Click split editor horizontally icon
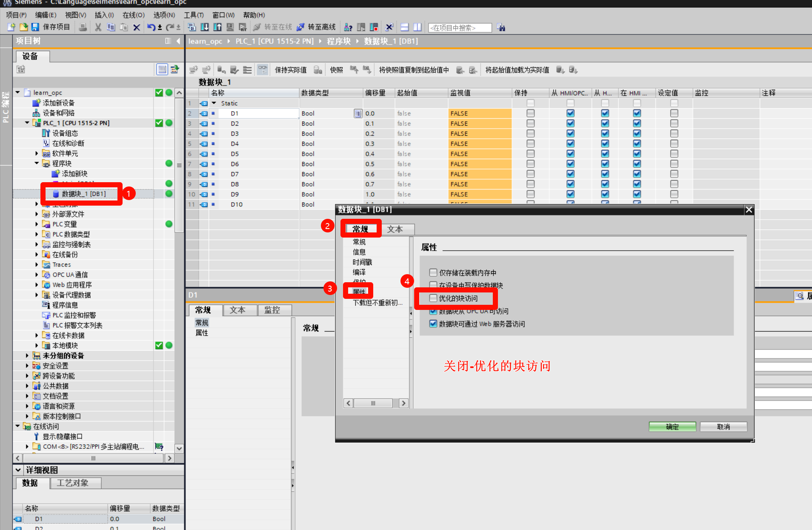 [405, 27]
